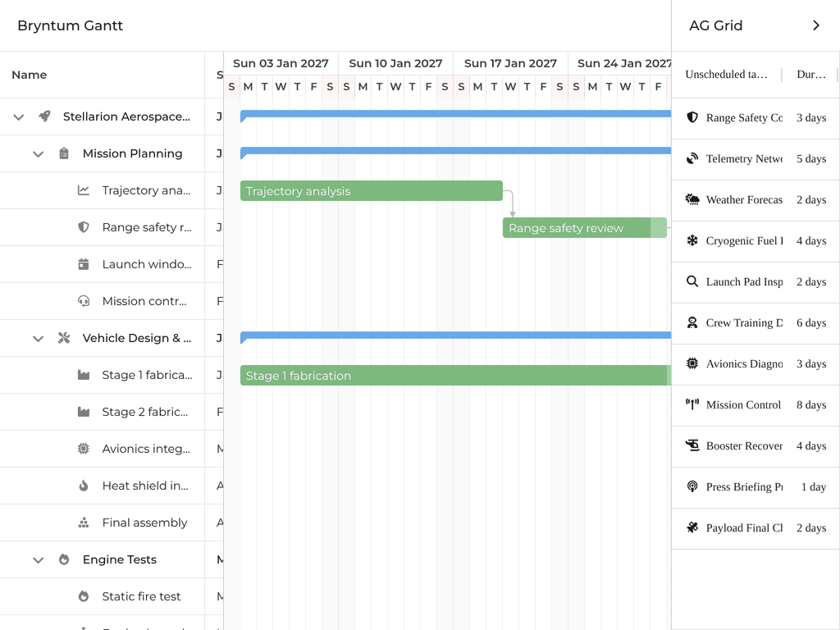
Task: Click the chart icon for Trajectory analysis row
Action: pos(84,190)
